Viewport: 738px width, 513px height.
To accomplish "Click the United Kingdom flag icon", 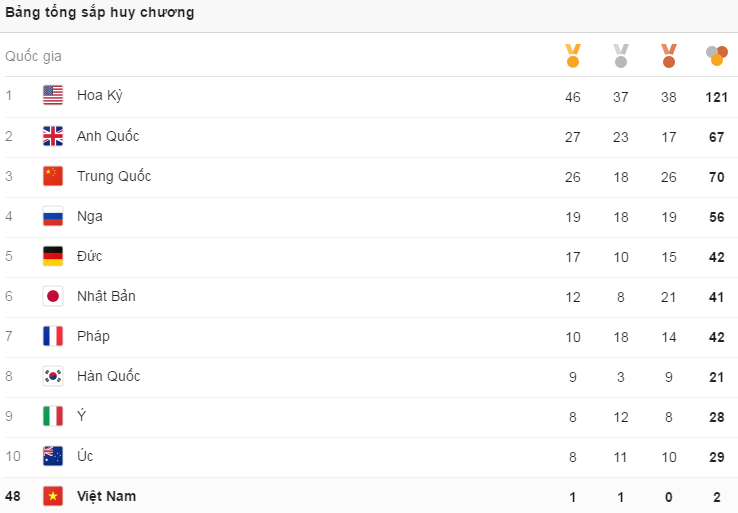I will (x=53, y=136).
